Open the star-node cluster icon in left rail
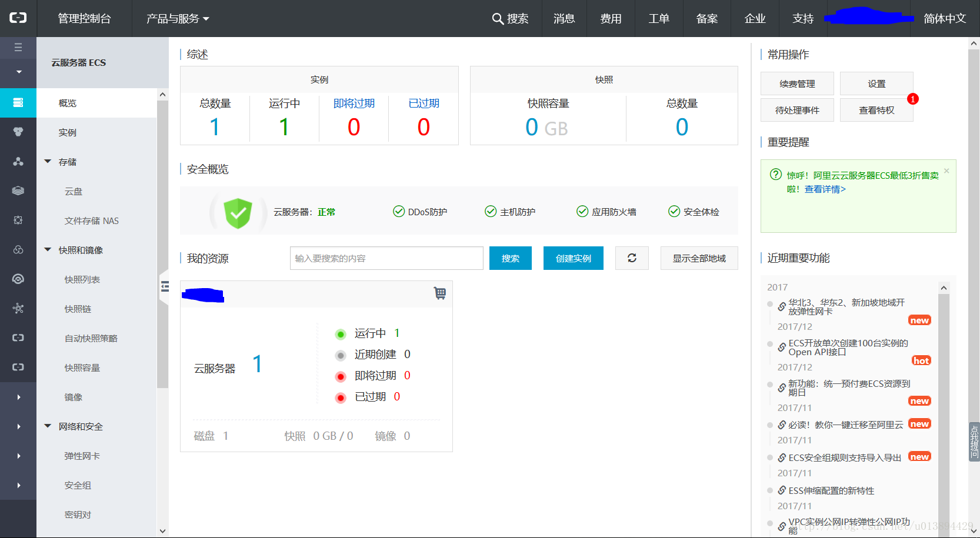980x538 pixels. [18, 308]
